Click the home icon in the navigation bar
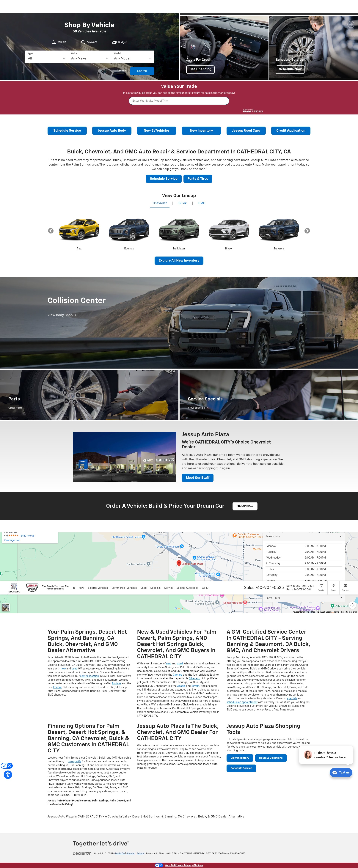 point(74,588)
